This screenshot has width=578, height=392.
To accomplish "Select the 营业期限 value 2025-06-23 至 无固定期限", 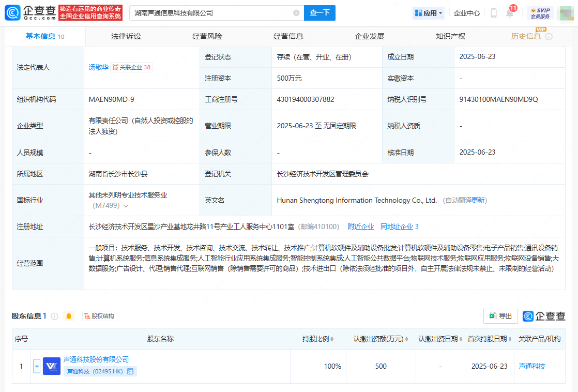I will 316,126.
